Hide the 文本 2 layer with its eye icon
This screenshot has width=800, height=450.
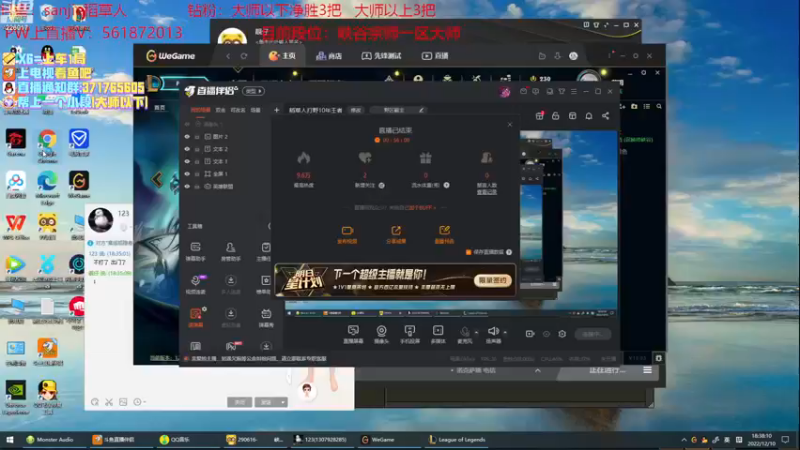click(187, 149)
